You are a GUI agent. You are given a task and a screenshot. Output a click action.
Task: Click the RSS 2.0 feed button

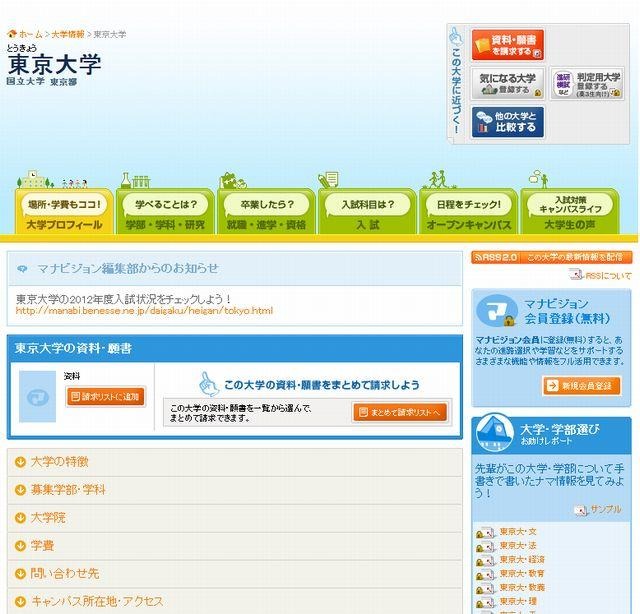[x=552, y=258]
